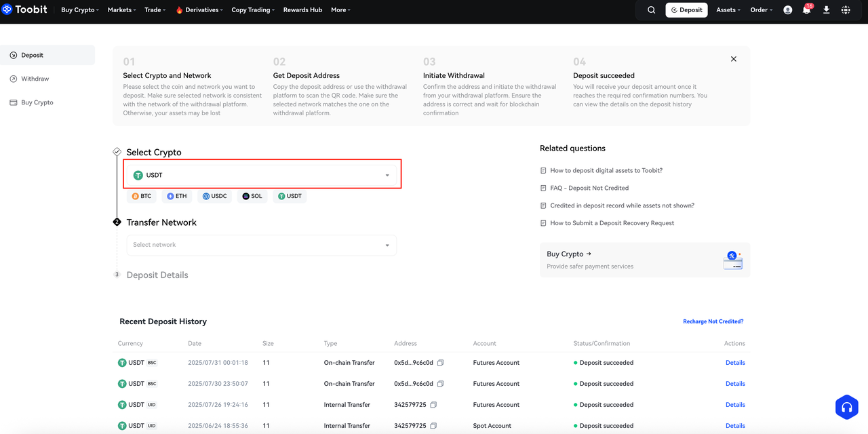Open 'How to Submit a Deposit Recovery Request'
The height and width of the screenshot is (434, 868).
(612, 223)
